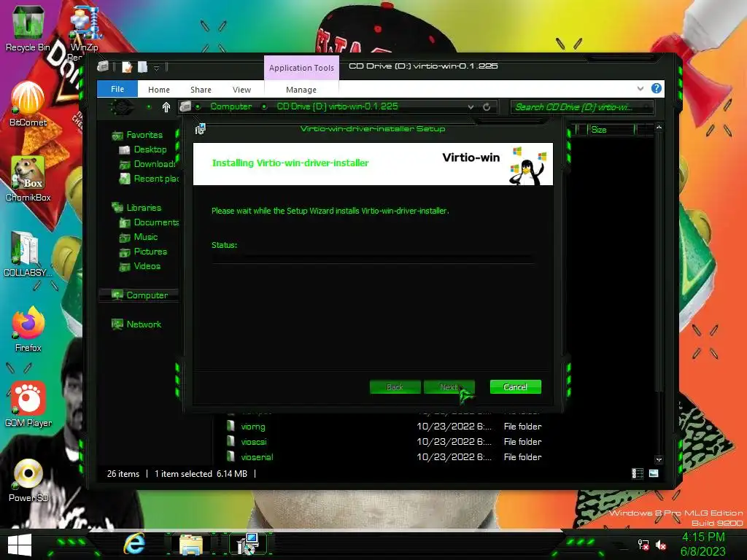Launch ChomikBox desktop shortcut
The image size is (747, 560).
pos(28,179)
